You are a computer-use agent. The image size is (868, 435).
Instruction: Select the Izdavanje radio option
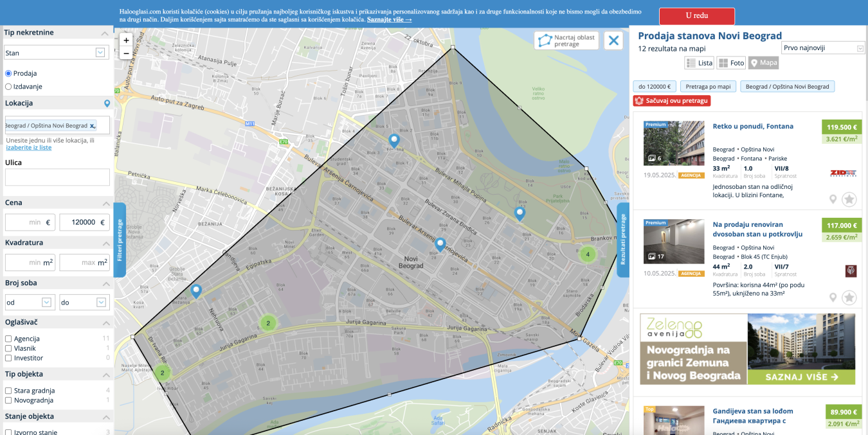[x=8, y=86]
